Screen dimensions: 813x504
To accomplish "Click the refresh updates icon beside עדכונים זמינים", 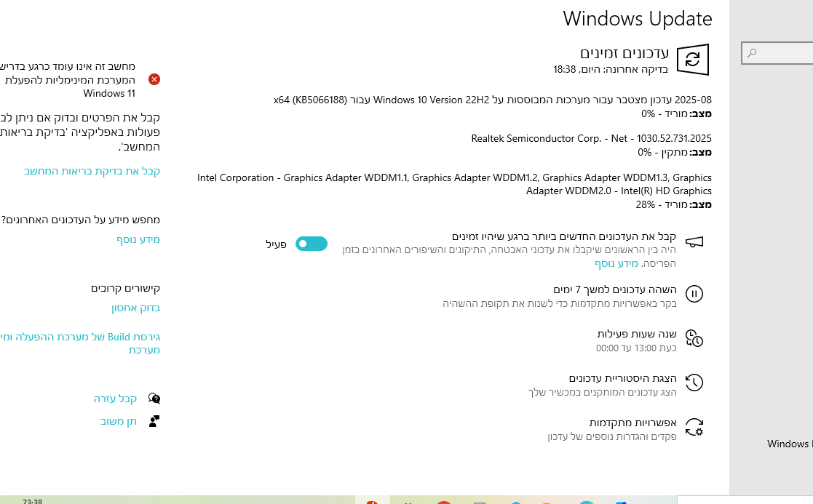I will coord(693,60).
